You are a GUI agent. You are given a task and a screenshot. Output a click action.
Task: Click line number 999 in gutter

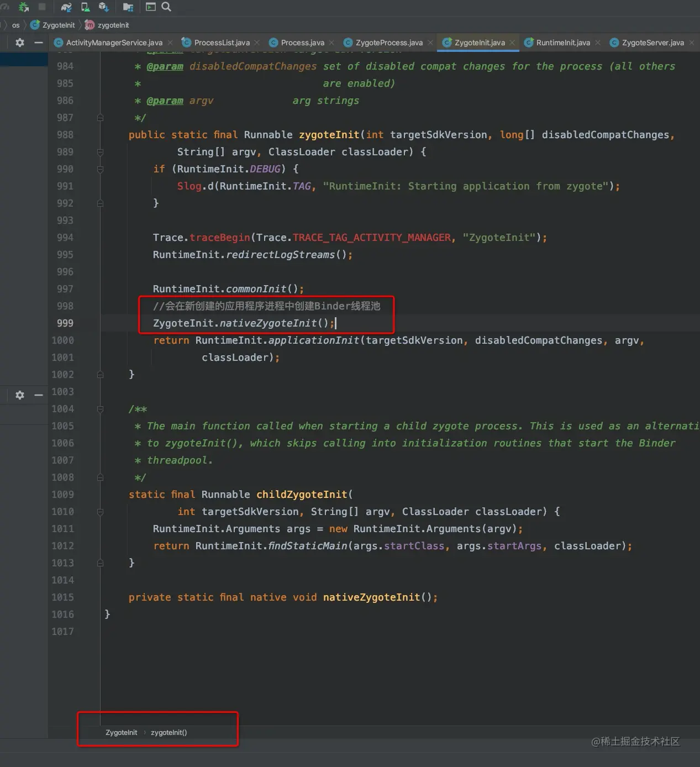pos(65,323)
